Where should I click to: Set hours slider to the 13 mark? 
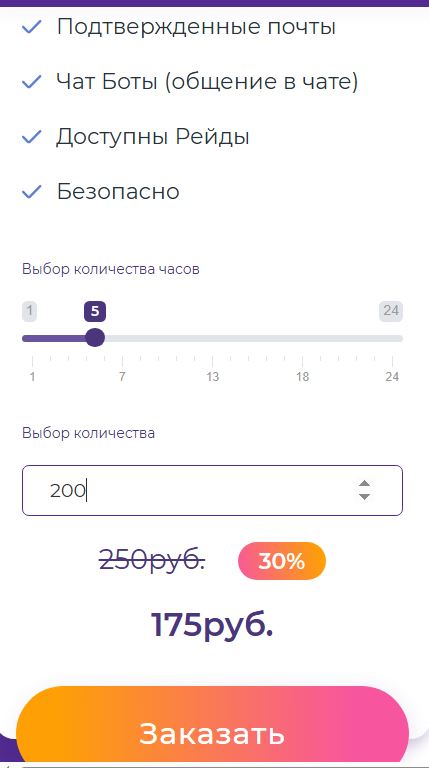(x=212, y=338)
